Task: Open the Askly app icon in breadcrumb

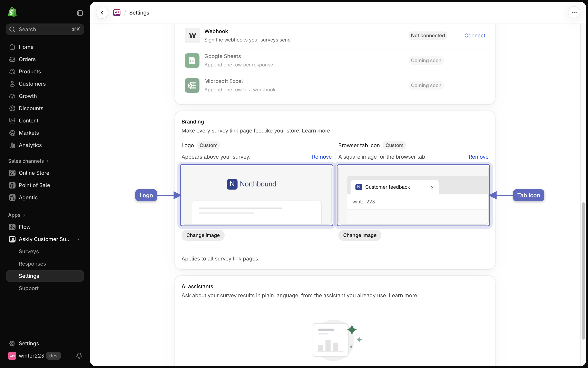Action: coord(117,13)
